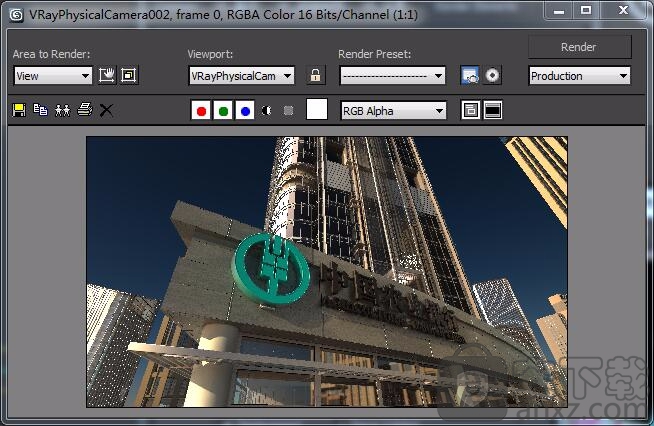Open the RGB Alpha channel dropdown

pyautogui.click(x=393, y=111)
